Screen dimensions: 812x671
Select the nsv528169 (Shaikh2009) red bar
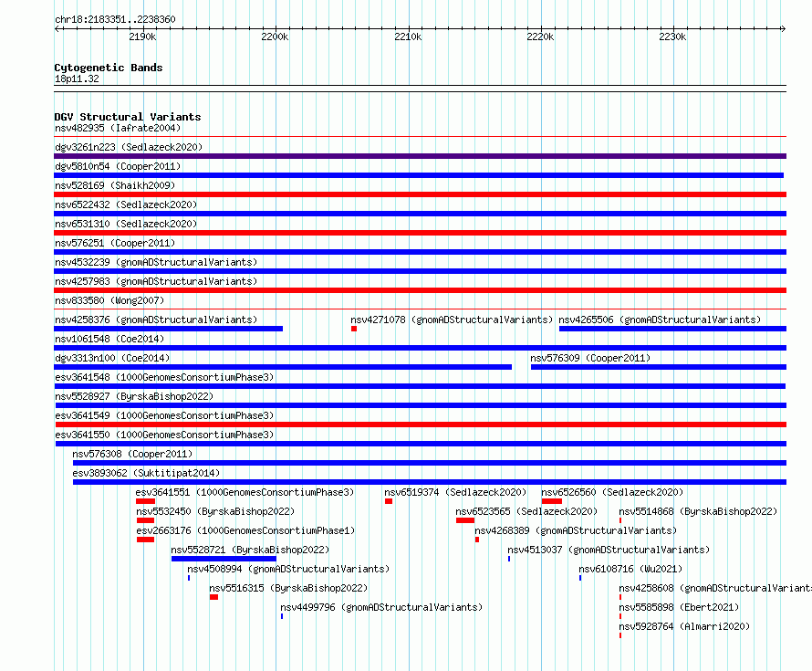click(x=420, y=194)
